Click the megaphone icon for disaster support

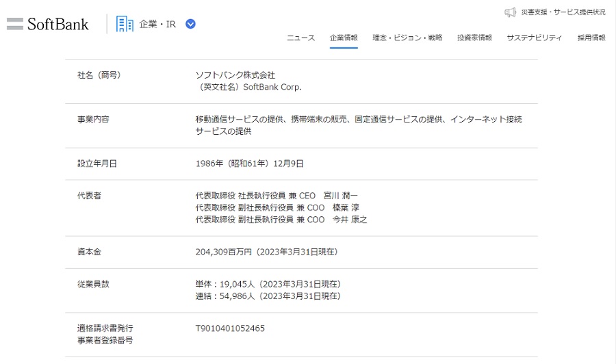pyautogui.click(x=511, y=12)
